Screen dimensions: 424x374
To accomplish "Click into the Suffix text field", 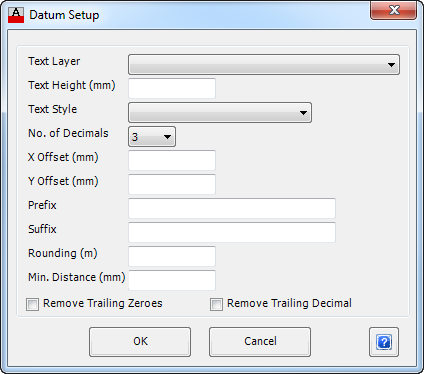I will [x=232, y=232].
